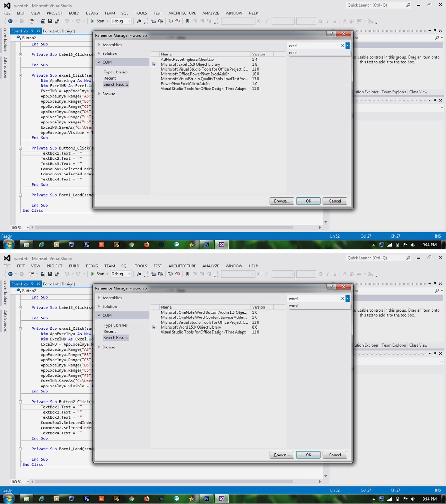446x504 pixels.
Task: Click Save All icon in the lower Visual Studio toolbar
Action: pos(57,274)
